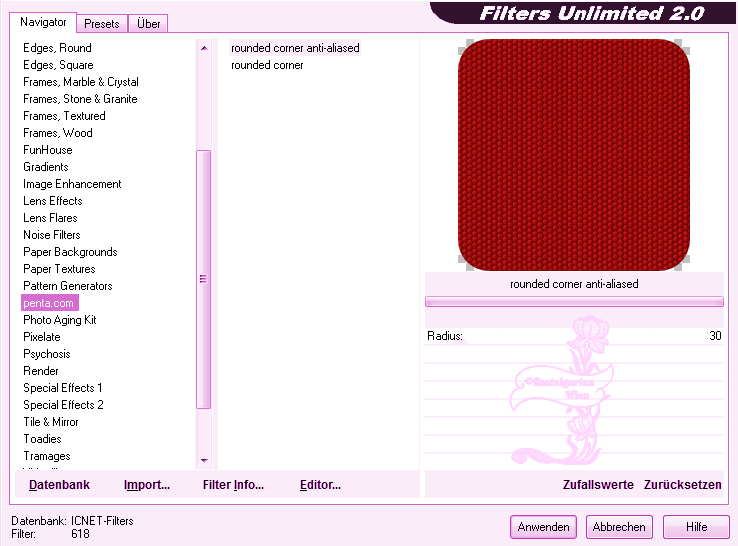Image resolution: width=738 pixels, height=546 pixels.
Task: Select Gradients category
Action: click(46, 167)
